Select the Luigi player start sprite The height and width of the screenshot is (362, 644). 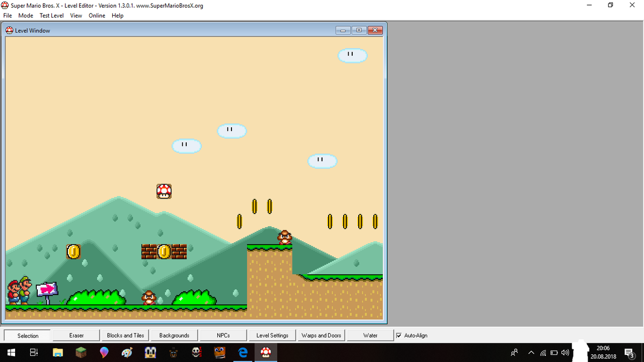[25, 290]
